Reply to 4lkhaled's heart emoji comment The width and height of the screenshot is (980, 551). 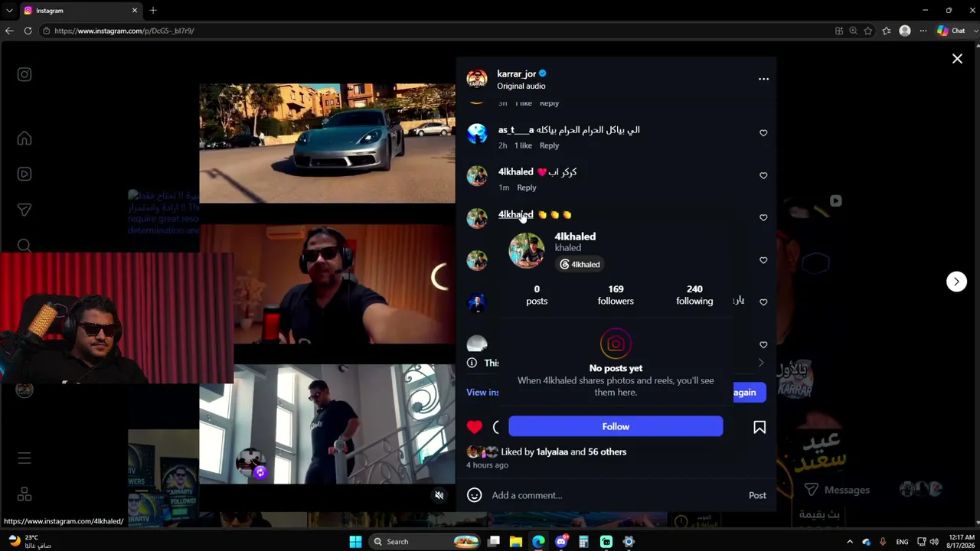(x=526, y=187)
